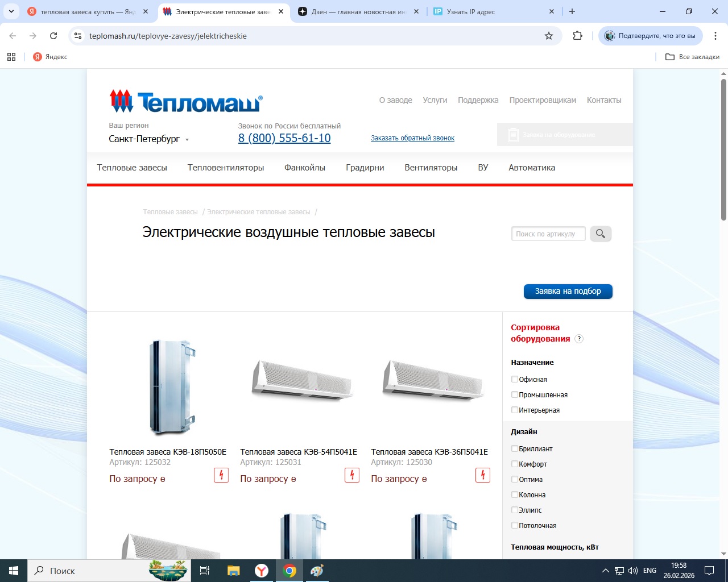Click the Тепломаш logo

point(186,102)
